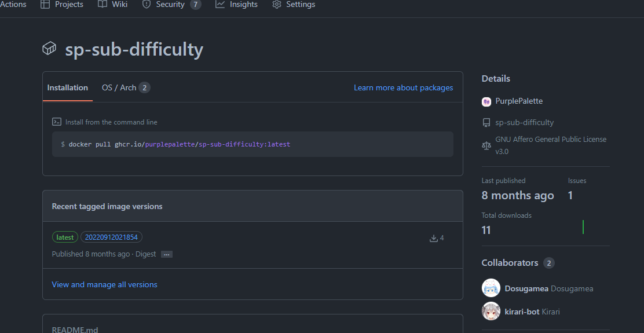Click the package cube icon beside title
Image resolution: width=644 pixels, height=333 pixels.
pos(49,49)
